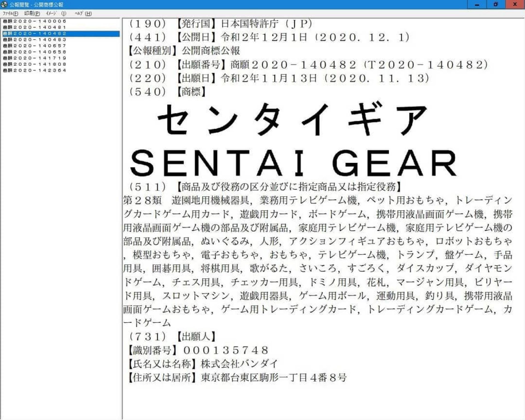Click highlighted entry 商願2020-140482

click(x=34, y=33)
